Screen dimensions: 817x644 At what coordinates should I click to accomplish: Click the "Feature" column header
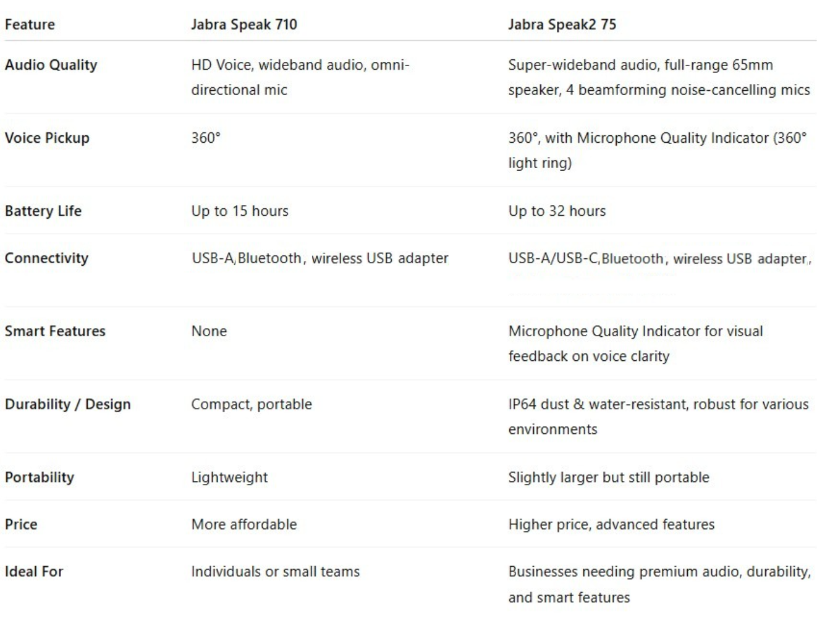(x=30, y=25)
